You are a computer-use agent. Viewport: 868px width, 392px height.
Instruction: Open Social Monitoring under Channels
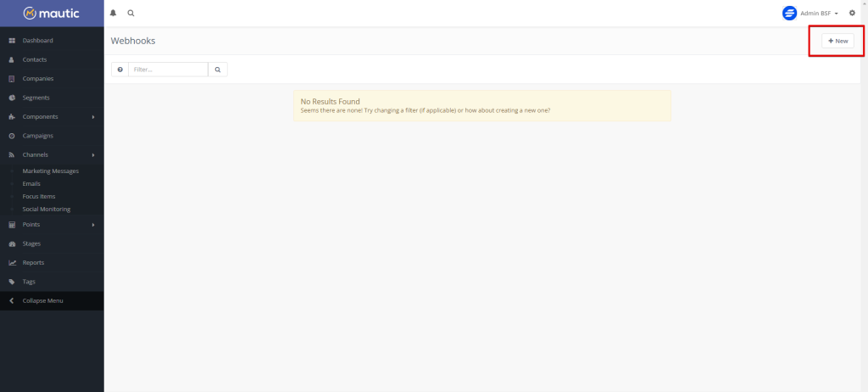[46, 209]
